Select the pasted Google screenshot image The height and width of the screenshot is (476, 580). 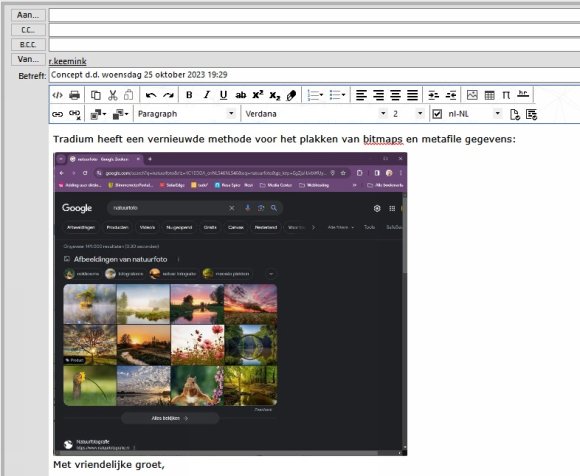coord(230,304)
